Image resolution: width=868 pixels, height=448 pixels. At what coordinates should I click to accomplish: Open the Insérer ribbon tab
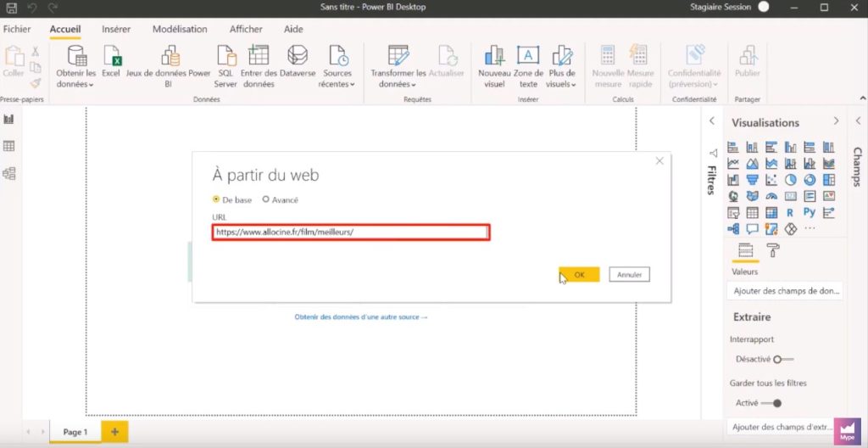click(x=116, y=30)
